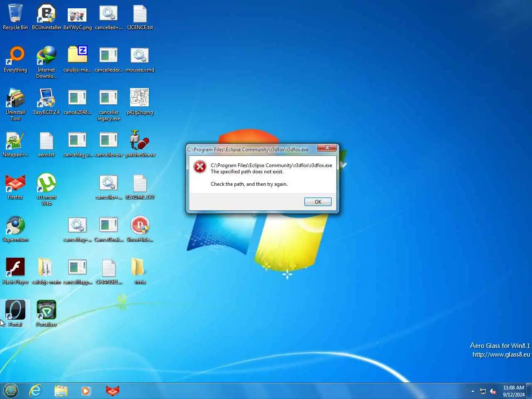Open the Uninstall Tool shortcut
Image resolution: width=532 pixels, height=399 pixels.
(x=15, y=105)
